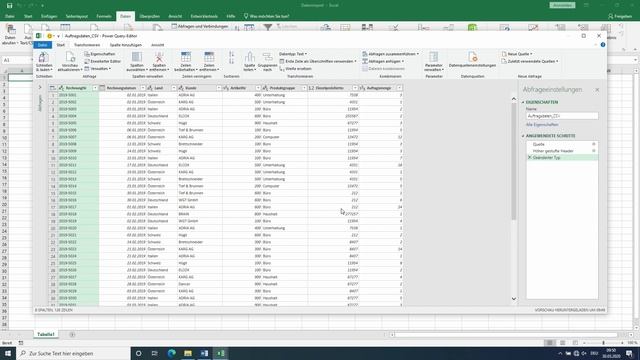Open Abfragen anfügen dropdown
This screenshot has width=640, height=360.
pos(383,61)
